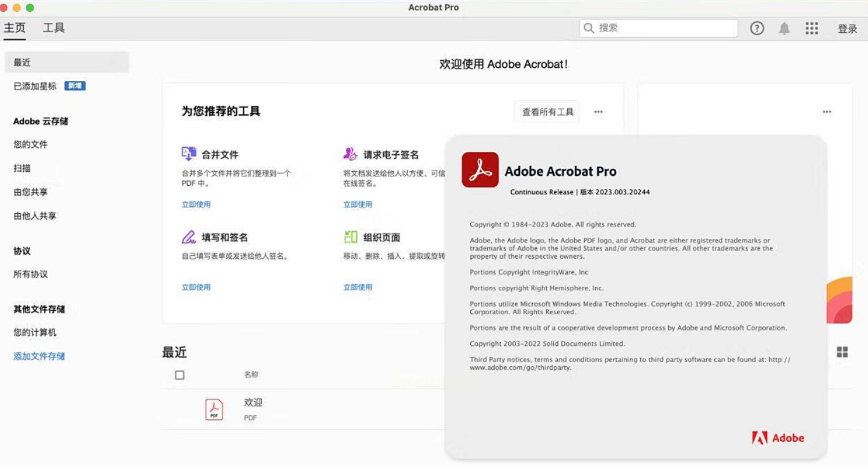Click the 查看所有工具 button
The height and width of the screenshot is (465, 868).
point(547,112)
